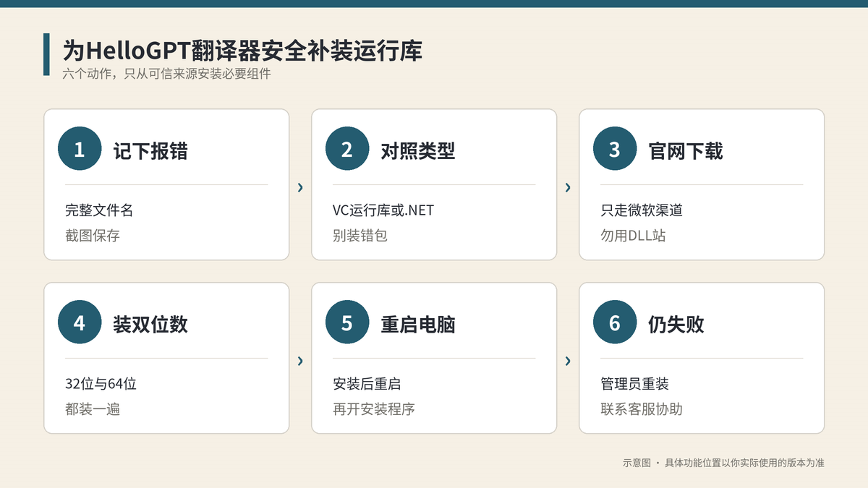Click the line VC运行库或.NET
Screen dimensions: 868x488
point(383,210)
